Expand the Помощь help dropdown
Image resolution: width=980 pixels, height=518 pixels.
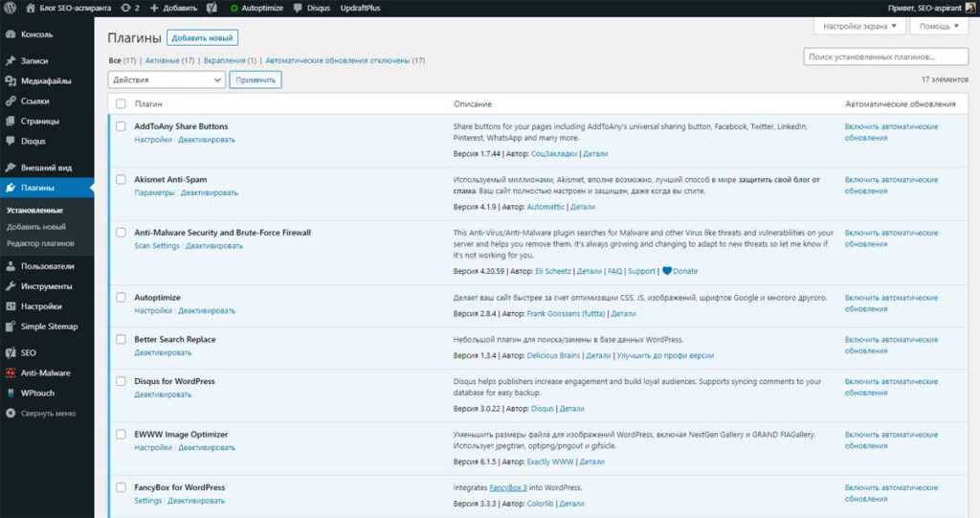[x=939, y=27]
